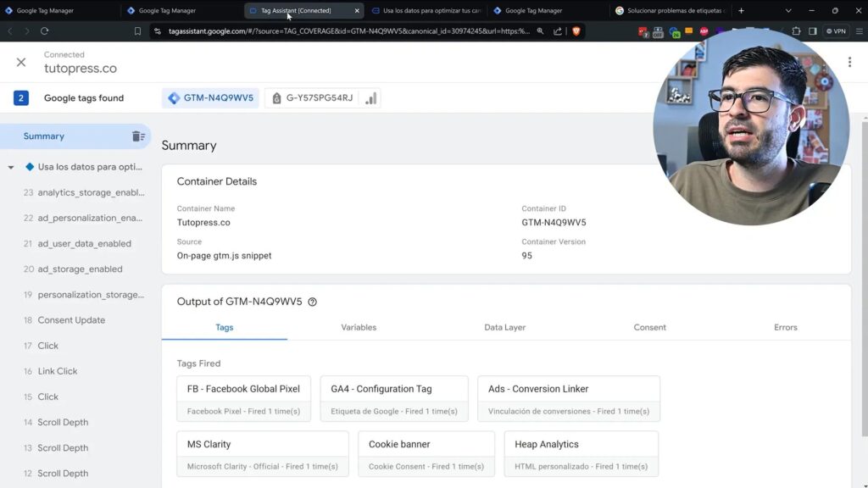
Task: Switch to the Errors tab
Action: (786, 328)
